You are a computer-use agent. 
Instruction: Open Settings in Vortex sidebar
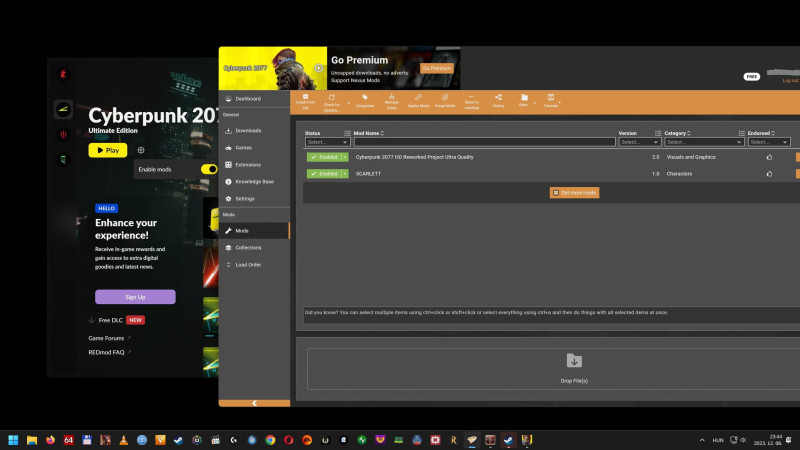click(x=254, y=199)
